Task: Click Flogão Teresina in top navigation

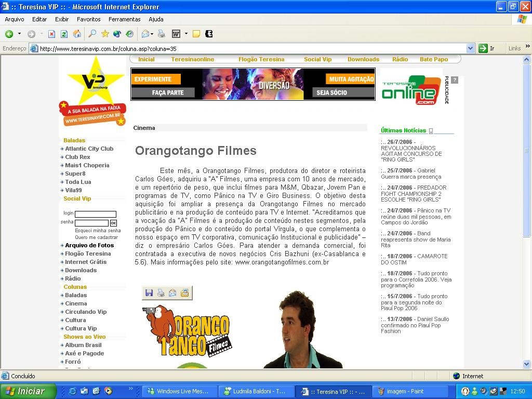Action: coord(261,59)
